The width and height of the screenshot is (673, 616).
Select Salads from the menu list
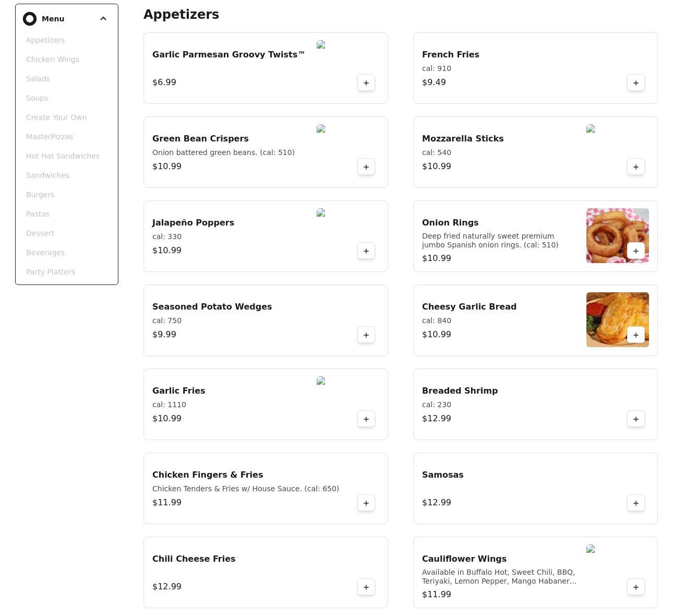point(38,79)
